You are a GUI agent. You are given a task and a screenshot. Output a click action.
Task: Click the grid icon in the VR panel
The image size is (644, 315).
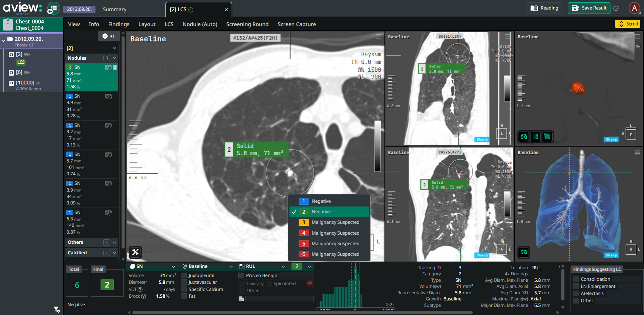pos(536,137)
